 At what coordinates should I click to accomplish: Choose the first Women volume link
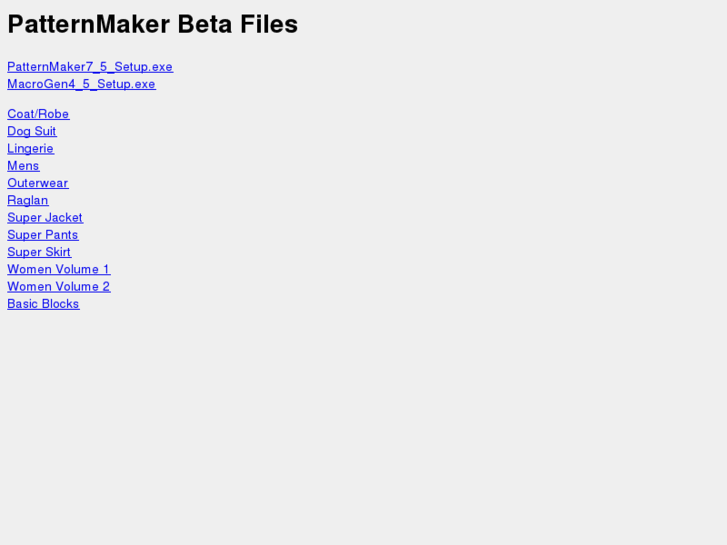pos(59,269)
